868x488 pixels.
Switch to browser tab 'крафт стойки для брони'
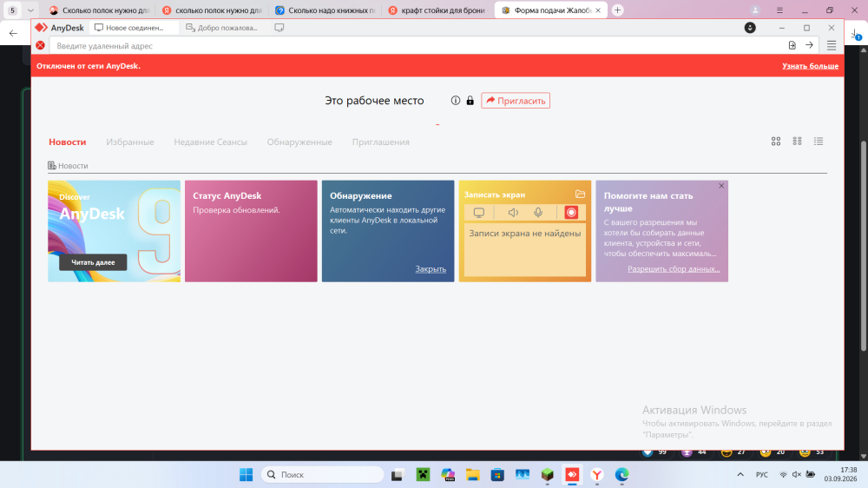pos(437,10)
